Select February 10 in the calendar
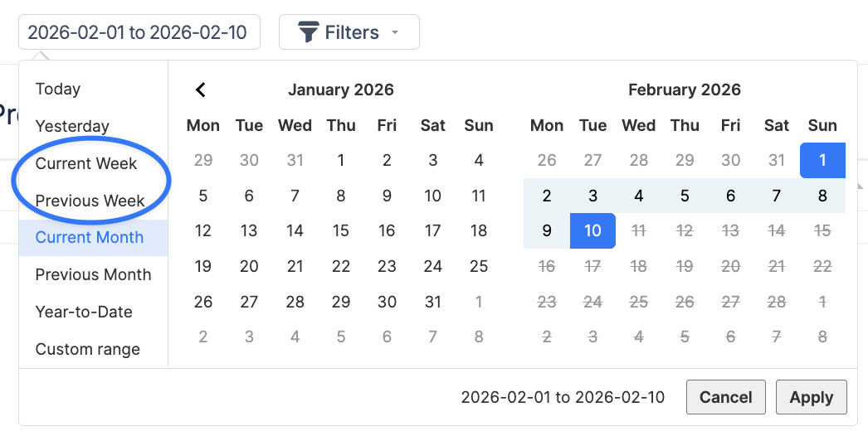This screenshot has width=868, height=436. tap(592, 230)
